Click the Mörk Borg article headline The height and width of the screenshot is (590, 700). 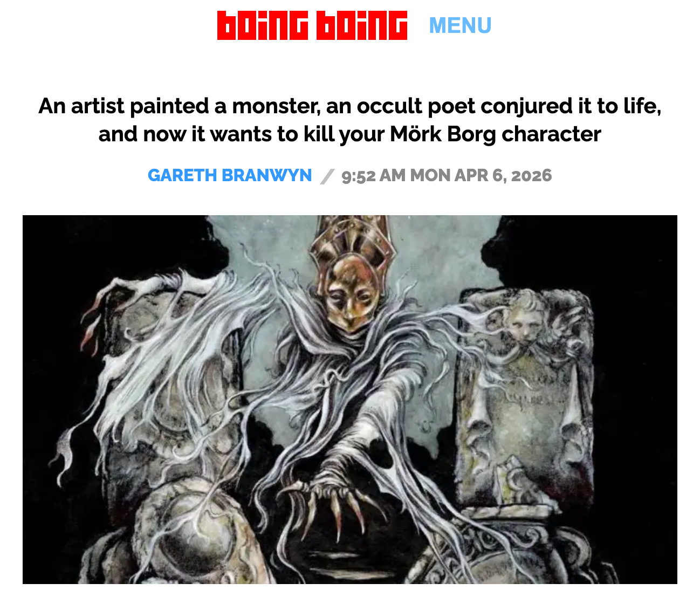pyautogui.click(x=350, y=120)
